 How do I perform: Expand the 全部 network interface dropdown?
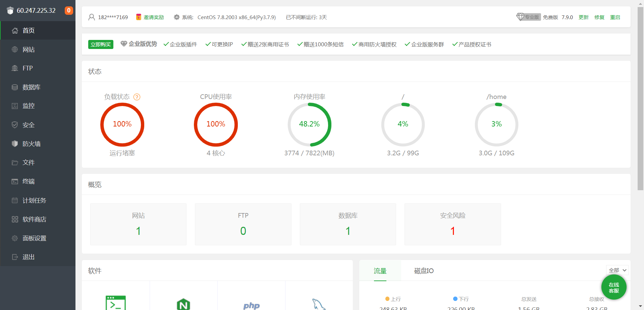click(617, 270)
